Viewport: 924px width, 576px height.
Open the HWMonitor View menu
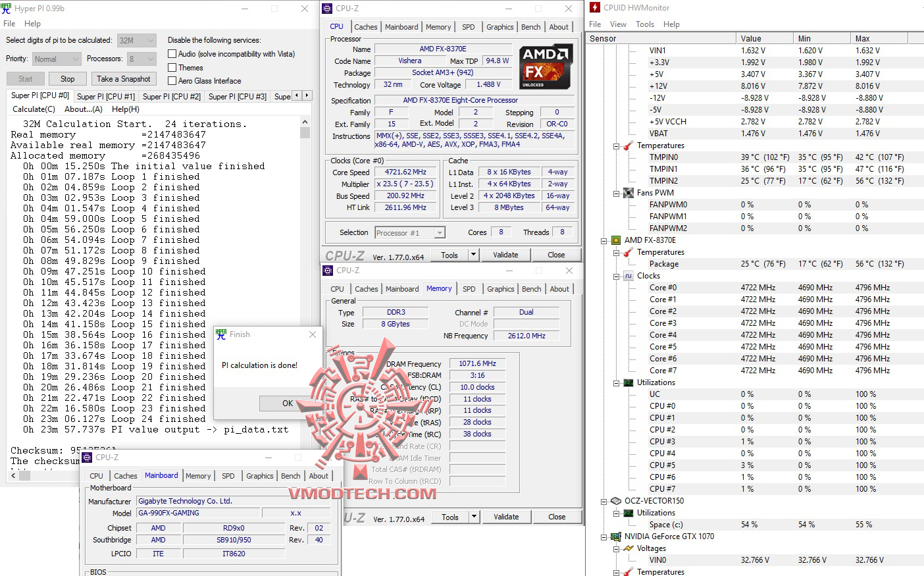(x=618, y=24)
